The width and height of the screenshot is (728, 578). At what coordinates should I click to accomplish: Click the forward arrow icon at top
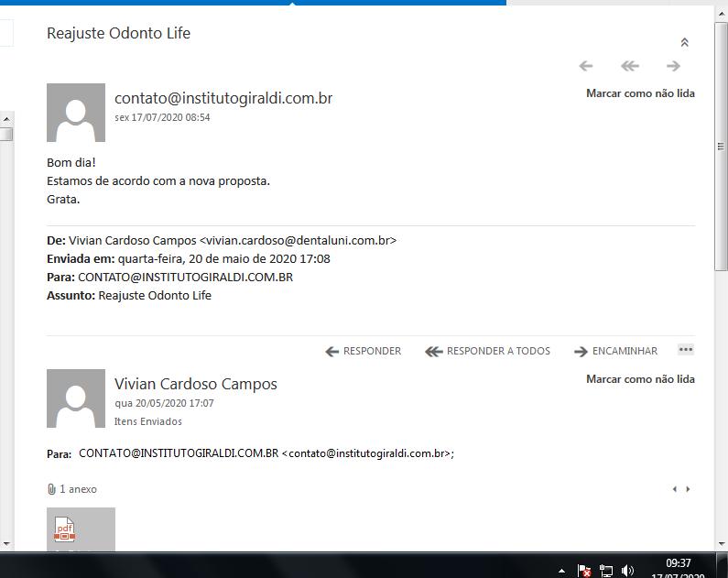[x=673, y=66]
